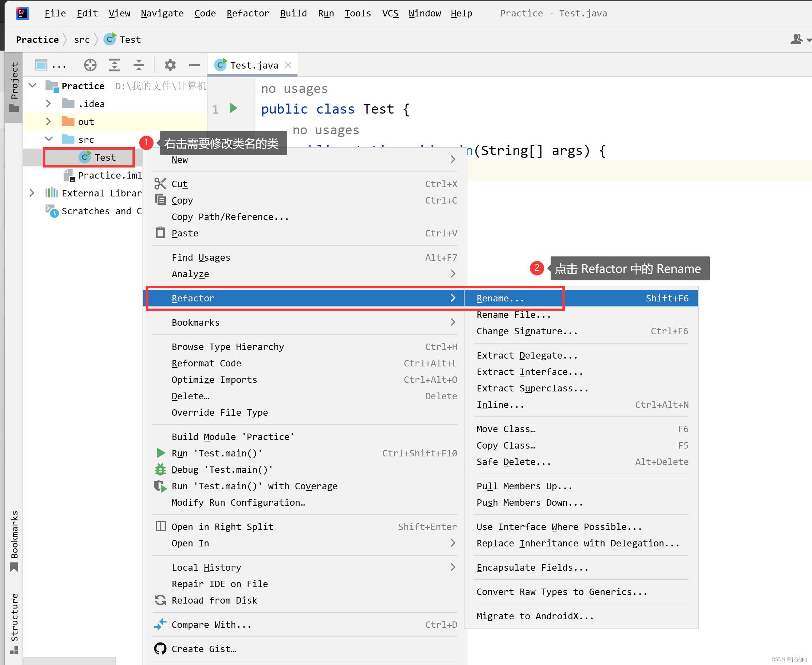Click the Cut scissors icon in context menu
The height and width of the screenshot is (665, 812).
160,184
